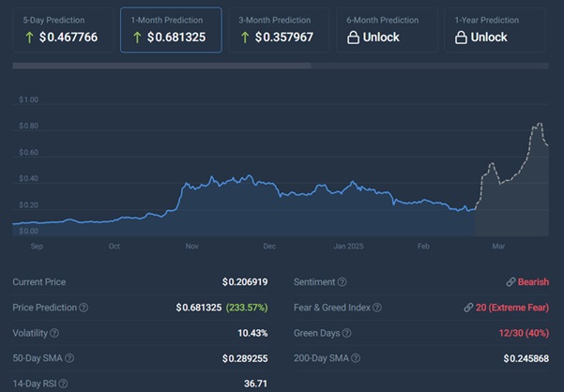
Task: Select the 5-Day Prediction tab
Action: click(x=58, y=30)
